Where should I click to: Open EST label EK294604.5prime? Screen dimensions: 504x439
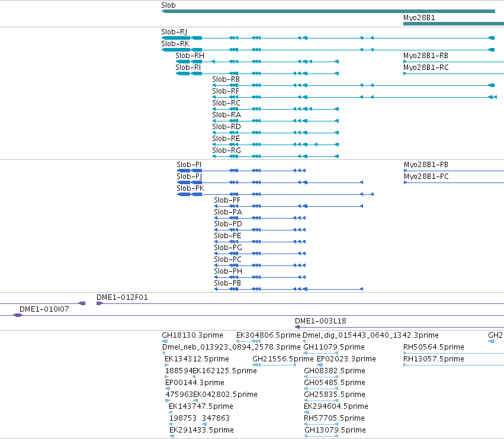click(336, 406)
